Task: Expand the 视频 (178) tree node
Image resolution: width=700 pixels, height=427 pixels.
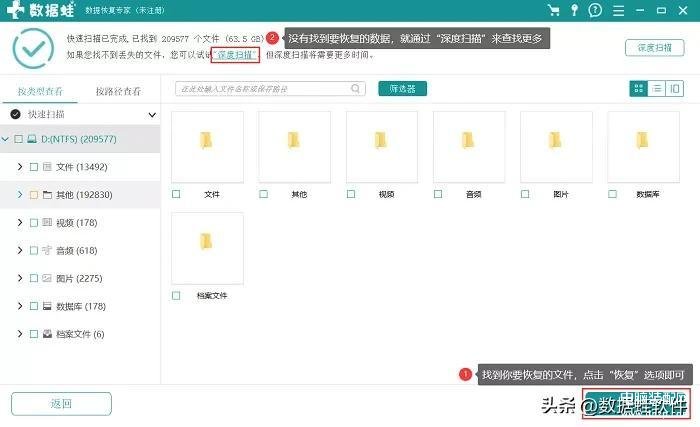Action: pos(20,222)
